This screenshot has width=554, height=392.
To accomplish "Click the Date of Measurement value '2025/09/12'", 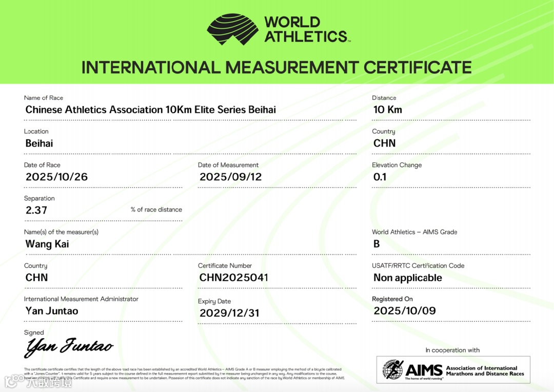I will [231, 177].
